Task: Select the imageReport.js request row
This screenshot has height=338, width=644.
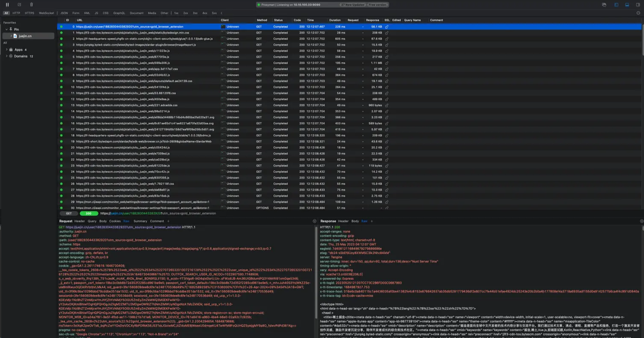Action: [x=349, y=45]
